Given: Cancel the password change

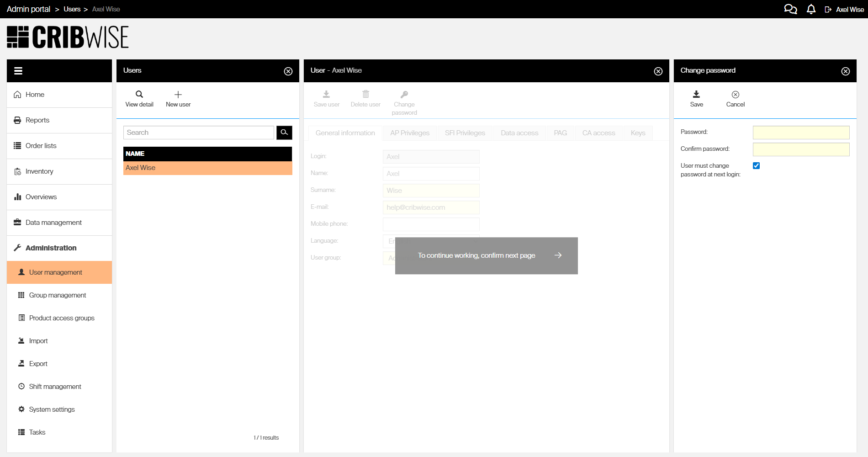Looking at the screenshot, I should coord(735,98).
